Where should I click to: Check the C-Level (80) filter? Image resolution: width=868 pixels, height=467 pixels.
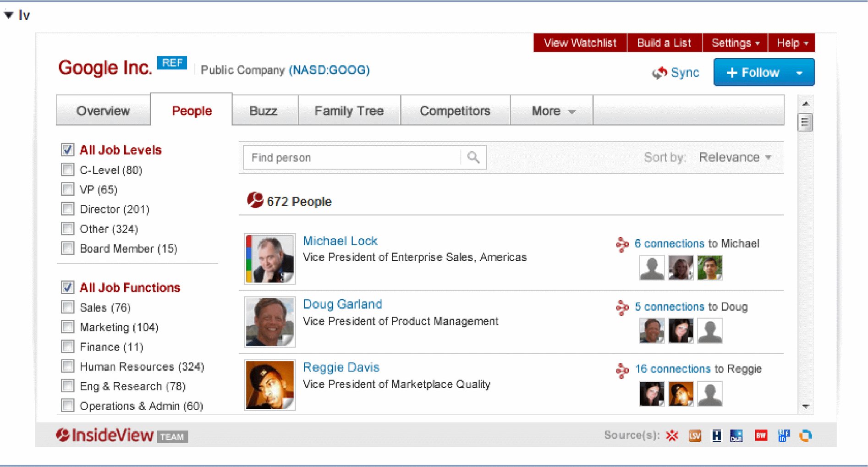click(67, 170)
